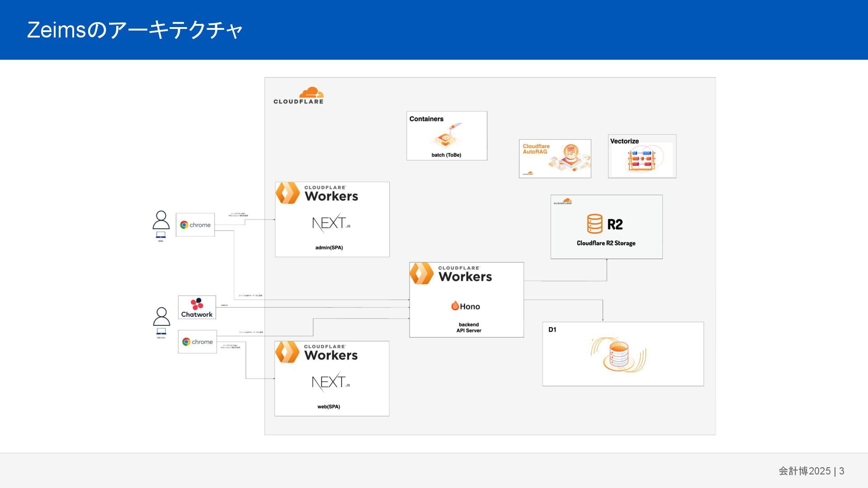Click the Zeims architecture slide title
This screenshot has height=488, width=868.
click(135, 30)
